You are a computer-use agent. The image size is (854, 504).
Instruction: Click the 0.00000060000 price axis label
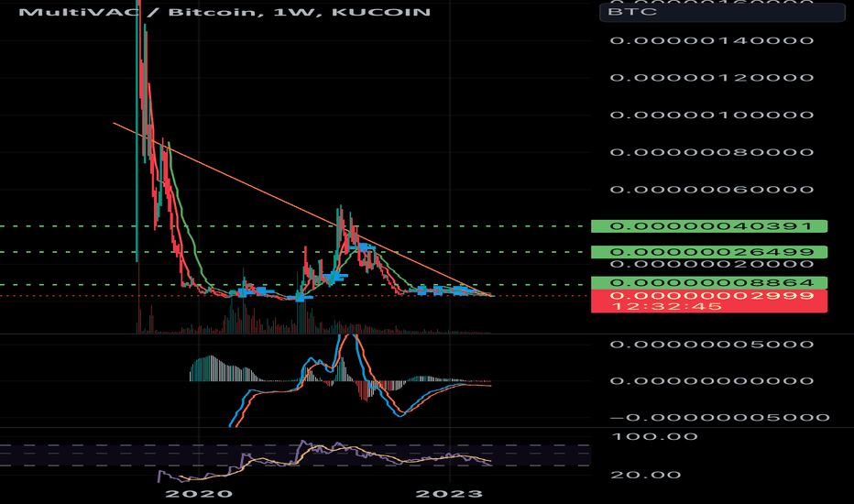(712, 190)
